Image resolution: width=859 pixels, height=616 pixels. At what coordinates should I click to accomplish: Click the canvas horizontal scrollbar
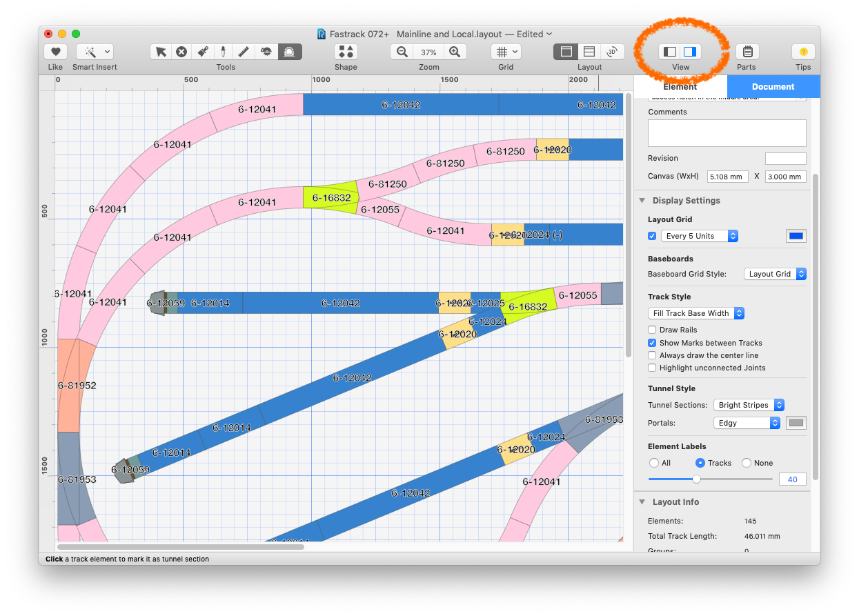pos(181,547)
